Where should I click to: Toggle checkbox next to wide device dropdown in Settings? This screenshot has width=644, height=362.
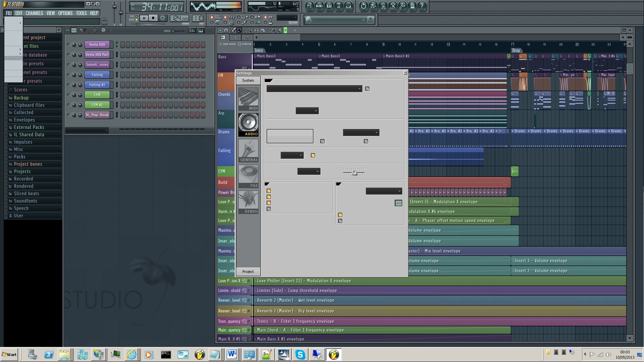click(x=367, y=89)
